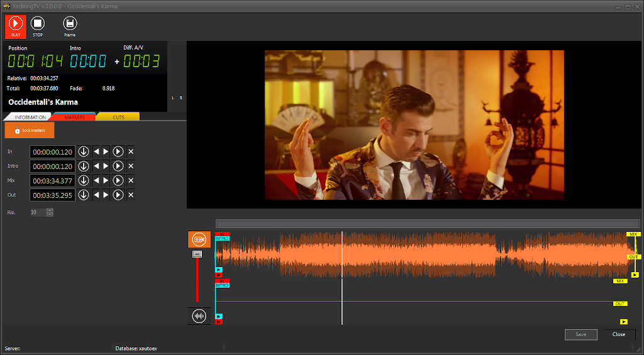644x355 pixels.
Task: Click the Close button
Action: (619, 334)
